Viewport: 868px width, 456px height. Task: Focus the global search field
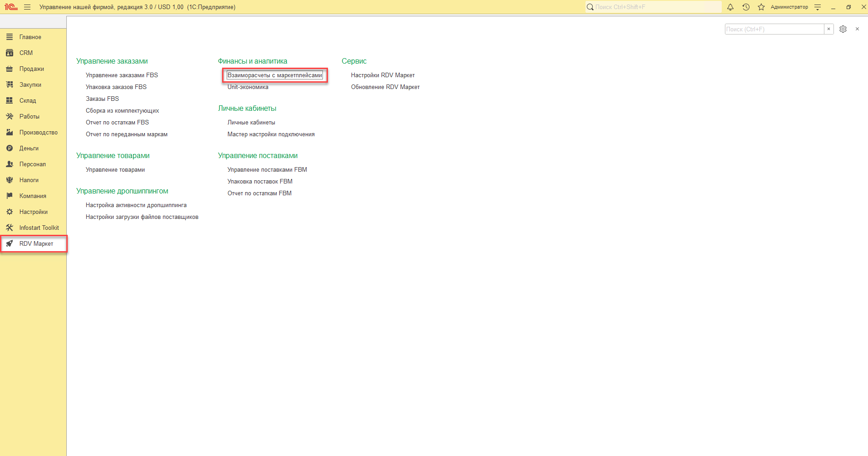coord(653,7)
